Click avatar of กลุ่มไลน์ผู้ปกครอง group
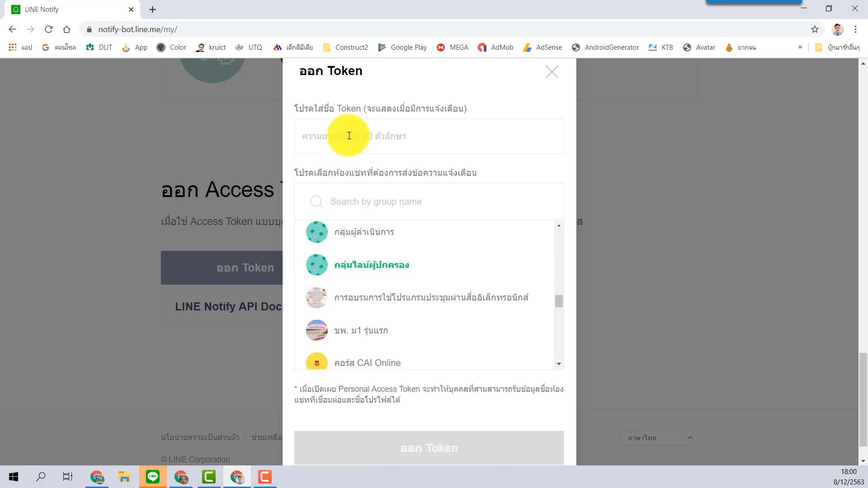The image size is (868, 488). pyautogui.click(x=316, y=265)
